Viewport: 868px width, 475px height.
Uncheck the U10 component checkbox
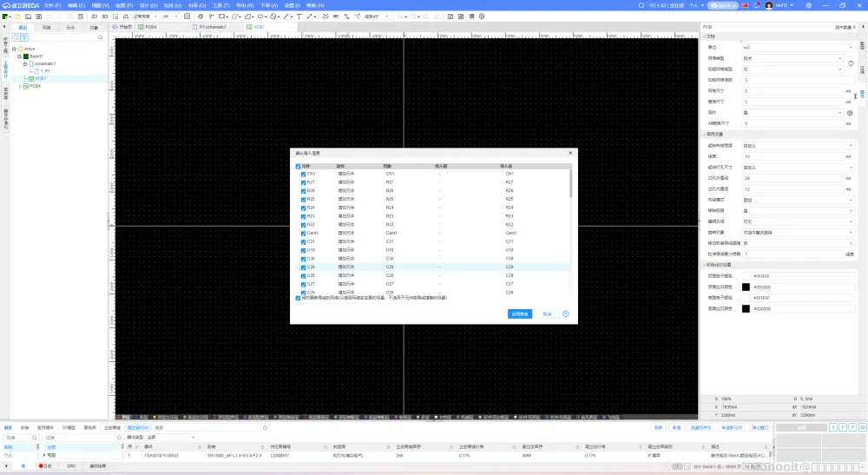(303, 251)
